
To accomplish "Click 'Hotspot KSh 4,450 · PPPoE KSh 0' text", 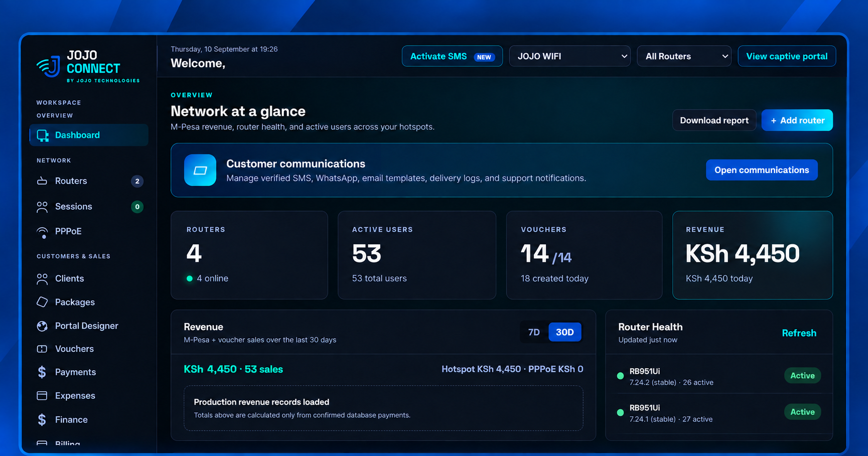I will 512,370.
